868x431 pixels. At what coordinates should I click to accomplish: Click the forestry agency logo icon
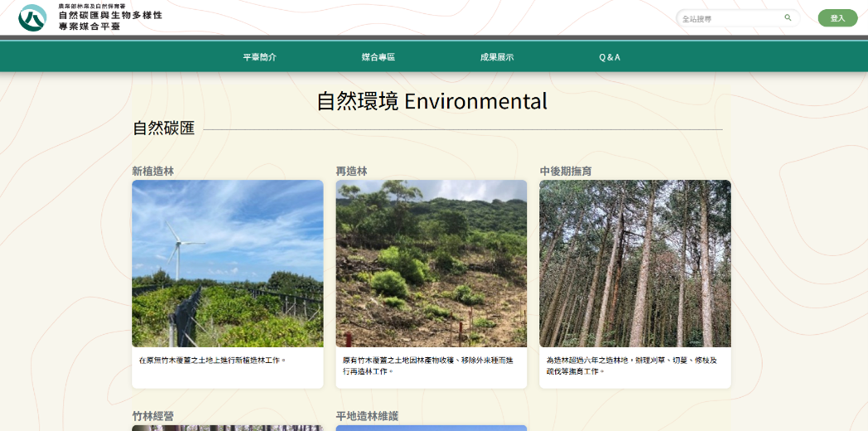tap(32, 17)
